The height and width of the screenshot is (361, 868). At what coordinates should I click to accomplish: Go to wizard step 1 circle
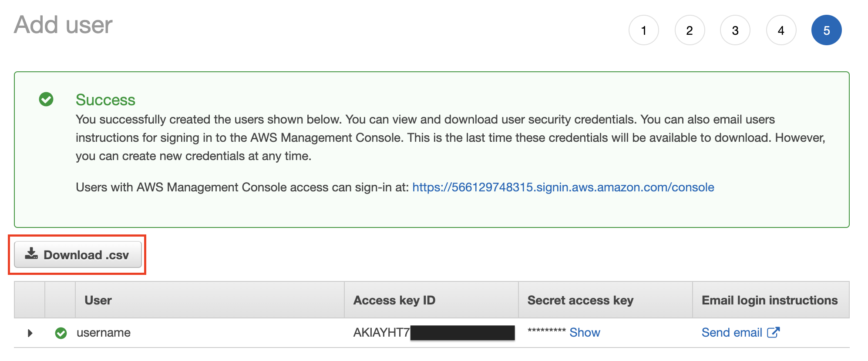point(643,30)
